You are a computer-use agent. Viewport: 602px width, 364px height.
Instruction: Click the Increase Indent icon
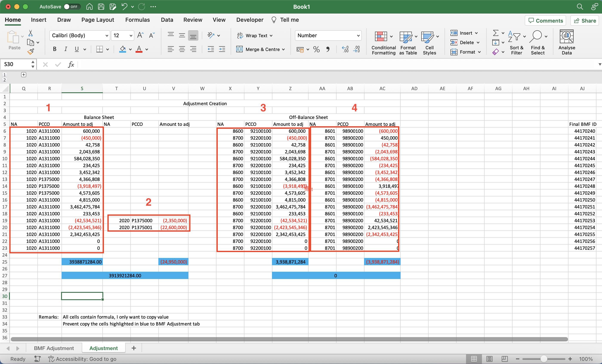[222, 49]
